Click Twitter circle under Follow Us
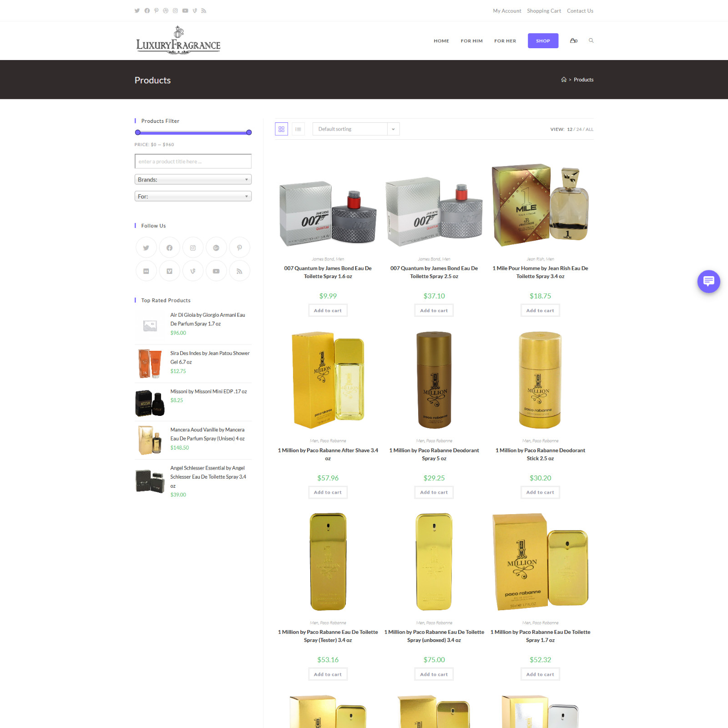Viewport: 728px width, 728px height. tap(146, 248)
